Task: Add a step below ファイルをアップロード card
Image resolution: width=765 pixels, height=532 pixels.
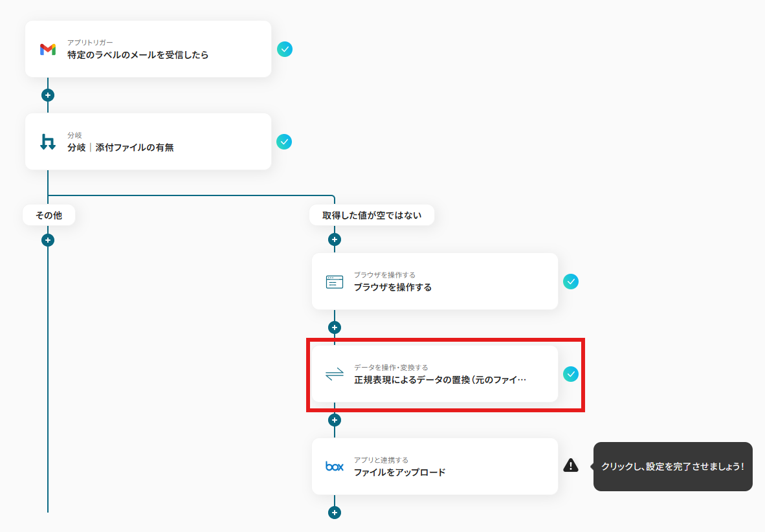Action: pos(335,513)
